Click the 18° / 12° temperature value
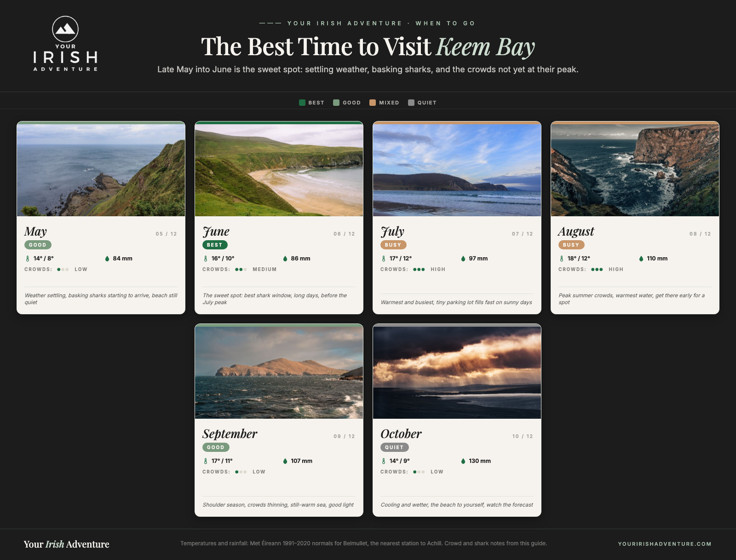 (579, 259)
